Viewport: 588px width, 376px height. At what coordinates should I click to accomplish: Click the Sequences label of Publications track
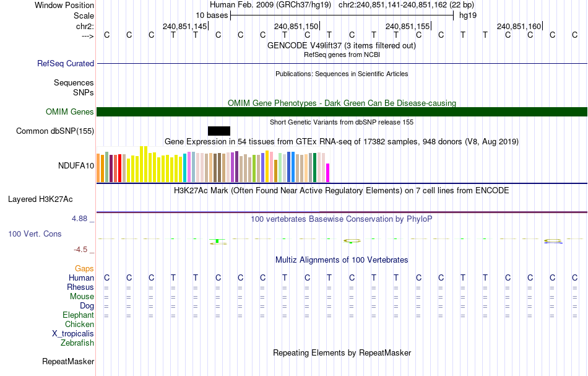click(74, 82)
